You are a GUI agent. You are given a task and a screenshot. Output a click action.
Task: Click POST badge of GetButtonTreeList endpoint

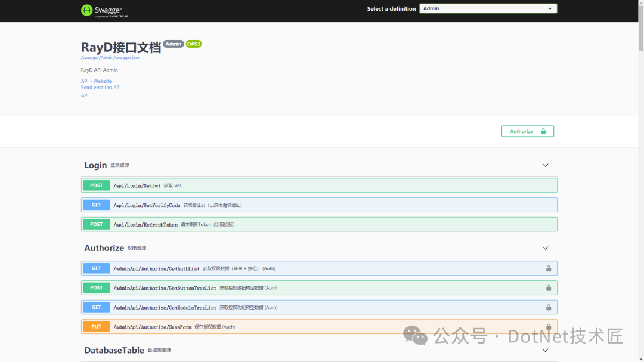[97, 287]
